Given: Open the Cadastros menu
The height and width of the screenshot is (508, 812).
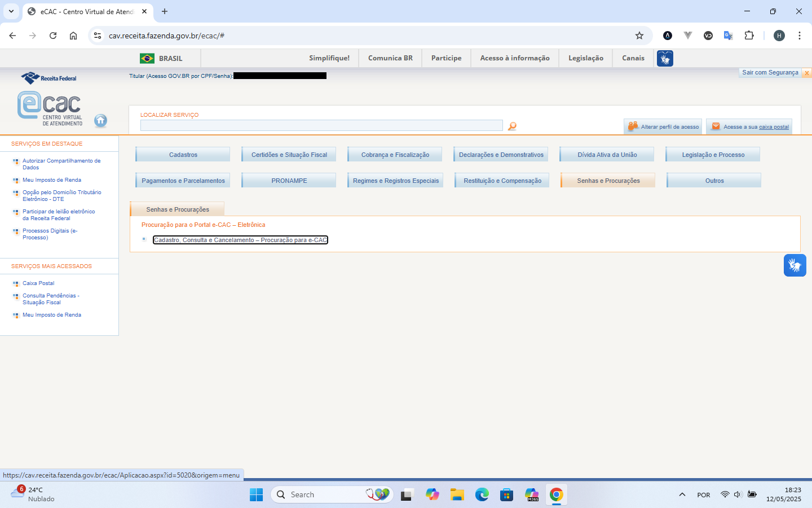Looking at the screenshot, I should pyautogui.click(x=183, y=155).
